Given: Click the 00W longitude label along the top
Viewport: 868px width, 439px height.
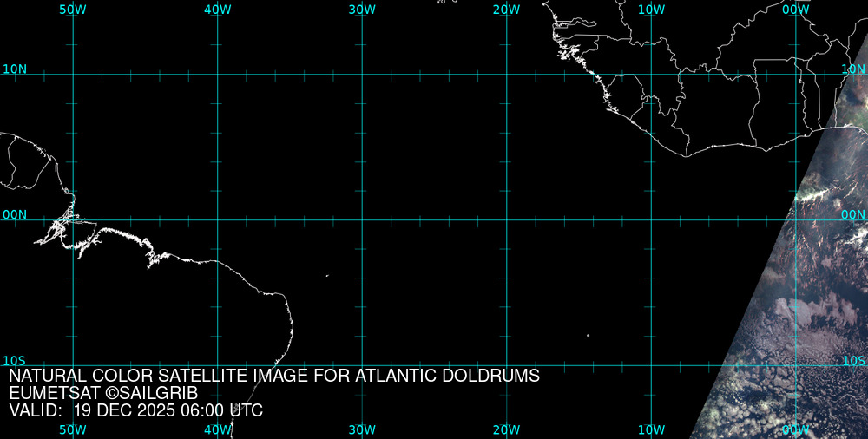Looking at the screenshot, I should [x=795, y=10].
